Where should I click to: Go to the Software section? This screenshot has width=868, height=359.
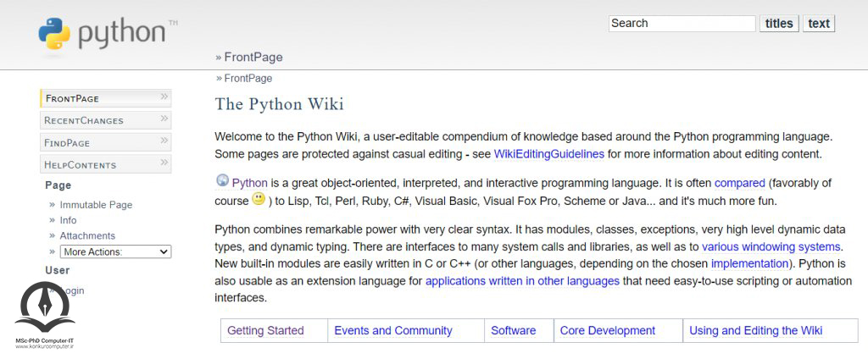tap(513, 331)
